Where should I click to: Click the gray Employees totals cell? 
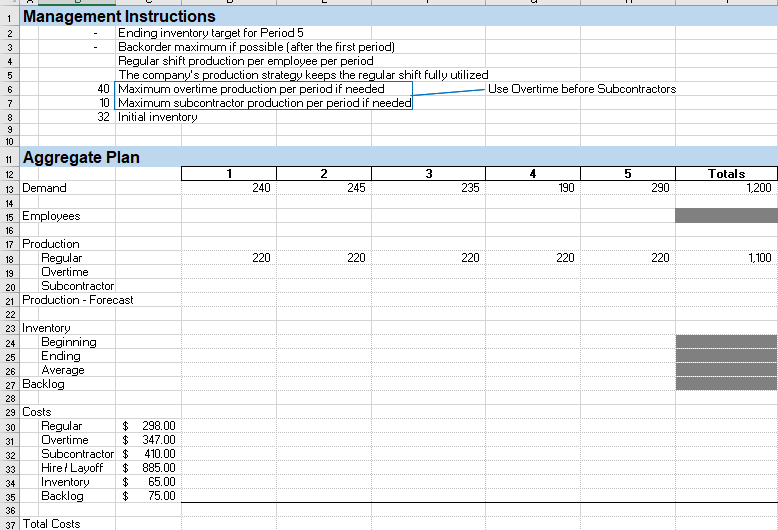pos(726,215)
